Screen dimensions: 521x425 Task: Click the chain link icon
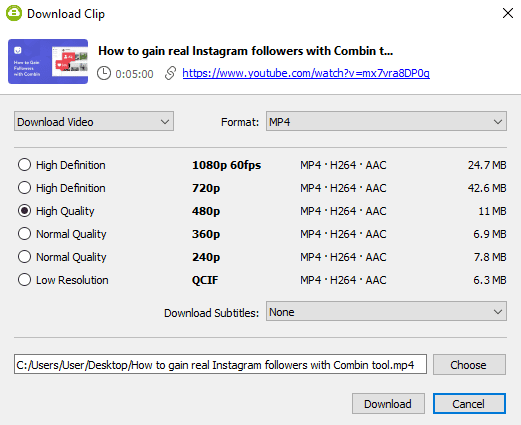point(170,73)
